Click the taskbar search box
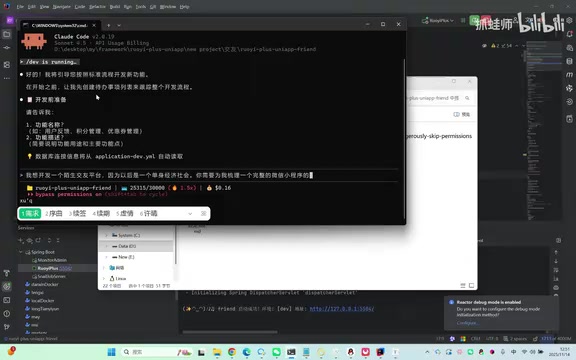This screenshot has width=576, height=360. coord(156,352)
